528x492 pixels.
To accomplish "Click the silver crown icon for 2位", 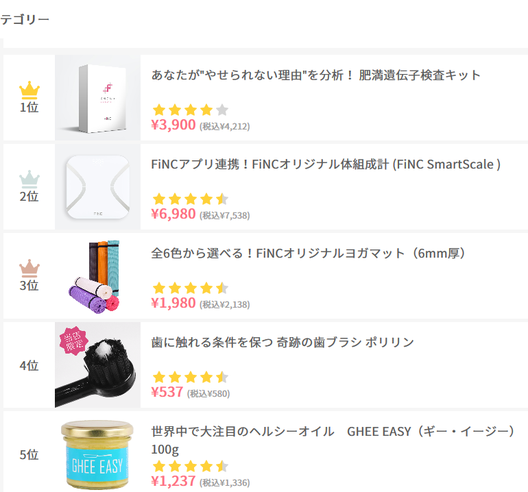I will [x=29, y=179].
